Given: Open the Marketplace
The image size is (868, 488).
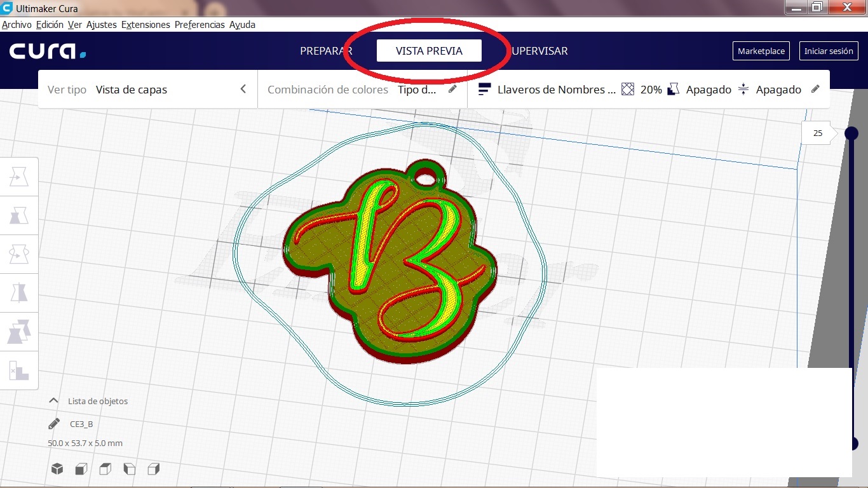Looking at the screenshot, I should point(761,51).
